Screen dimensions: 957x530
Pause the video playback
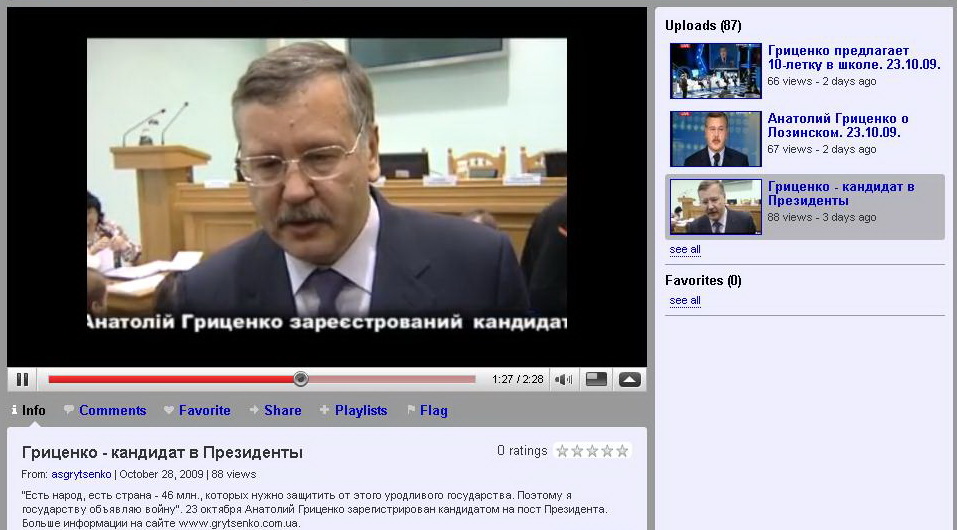(23, 380)
